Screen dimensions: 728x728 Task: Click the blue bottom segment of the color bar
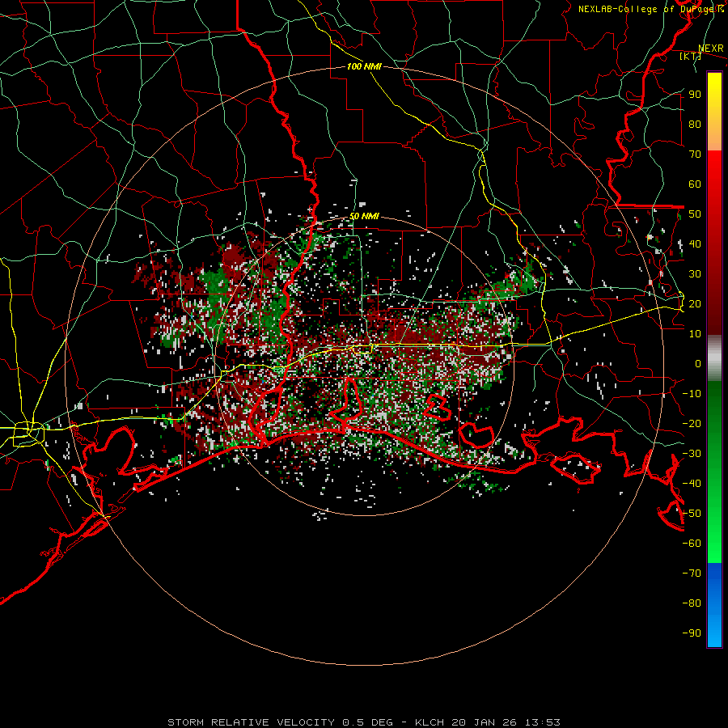(x=714, y=605)
